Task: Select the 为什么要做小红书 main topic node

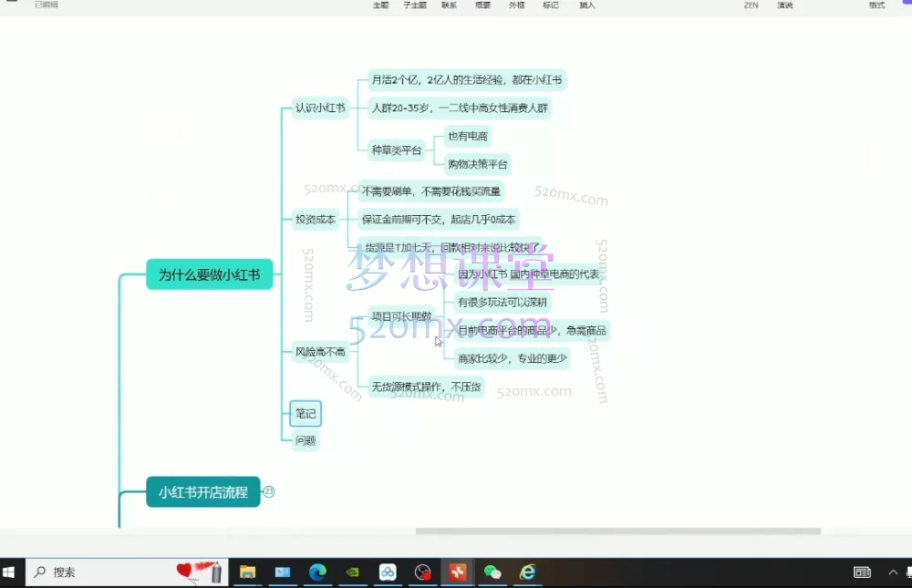Action: (209, 274)
